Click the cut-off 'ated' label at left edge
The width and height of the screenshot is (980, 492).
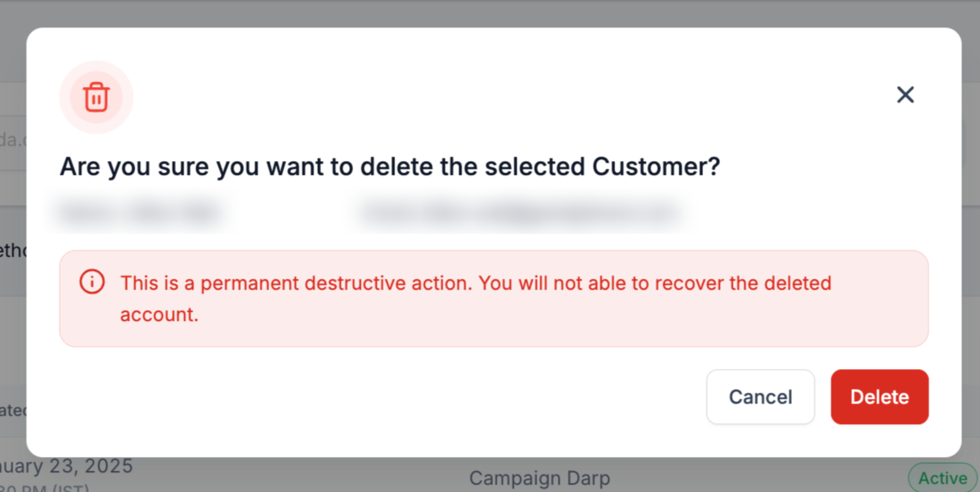click(x=13, y=411)
